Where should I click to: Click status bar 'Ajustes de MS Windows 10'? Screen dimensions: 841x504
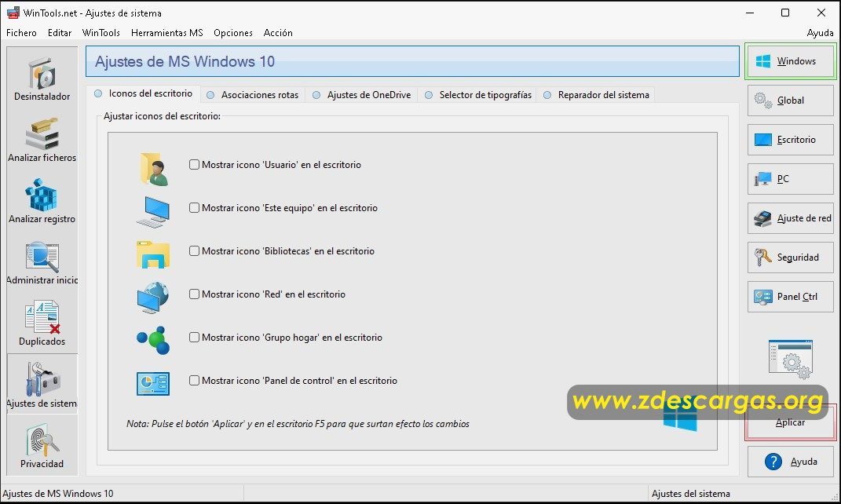58,493
